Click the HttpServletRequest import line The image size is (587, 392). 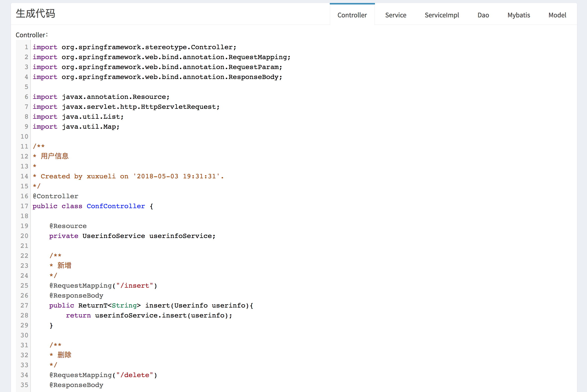(126, 107)
